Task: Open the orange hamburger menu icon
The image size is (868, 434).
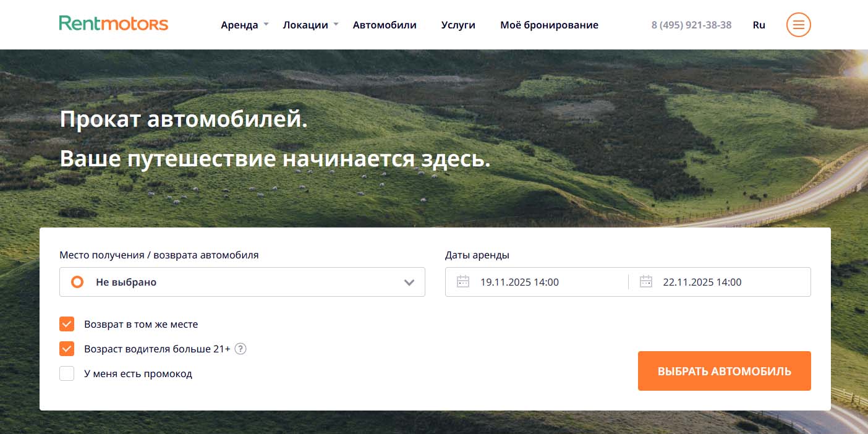Action: click(x=798, y=25)
